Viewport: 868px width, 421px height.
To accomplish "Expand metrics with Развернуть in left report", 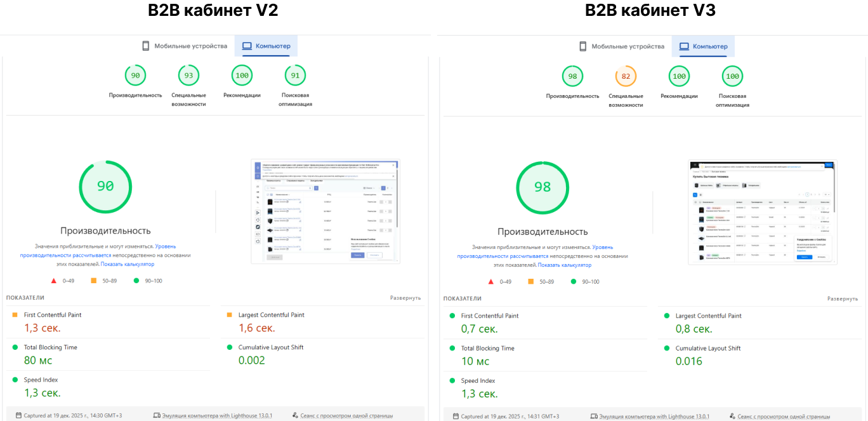I will click(405, 298).
